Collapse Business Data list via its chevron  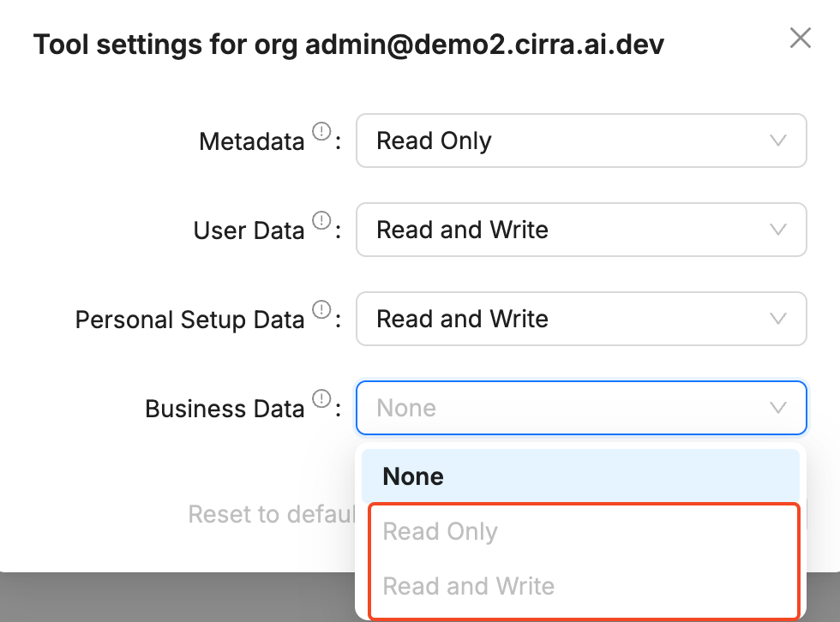(778, 408)
